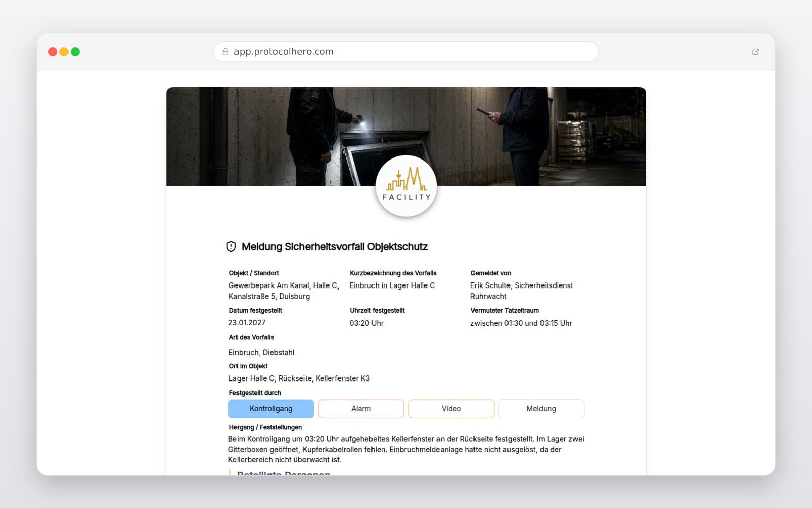
Task: Click the yellow minimize window dot
Action: (x=64, y=52)
